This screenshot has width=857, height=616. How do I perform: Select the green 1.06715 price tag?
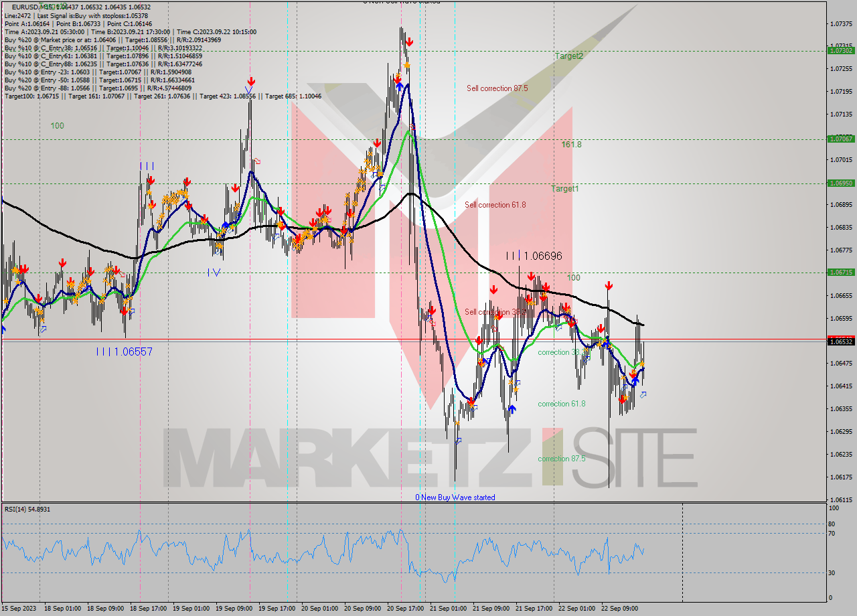tap(841, 272)
